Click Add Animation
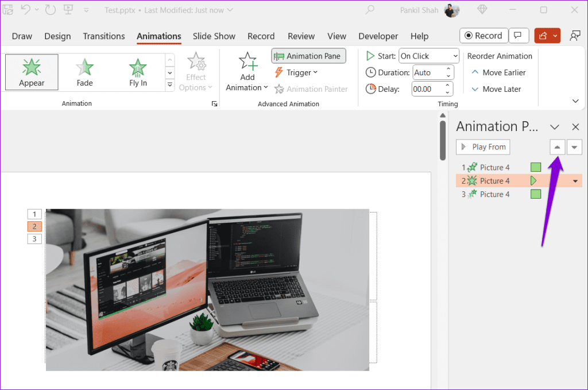 click(247, 71)
